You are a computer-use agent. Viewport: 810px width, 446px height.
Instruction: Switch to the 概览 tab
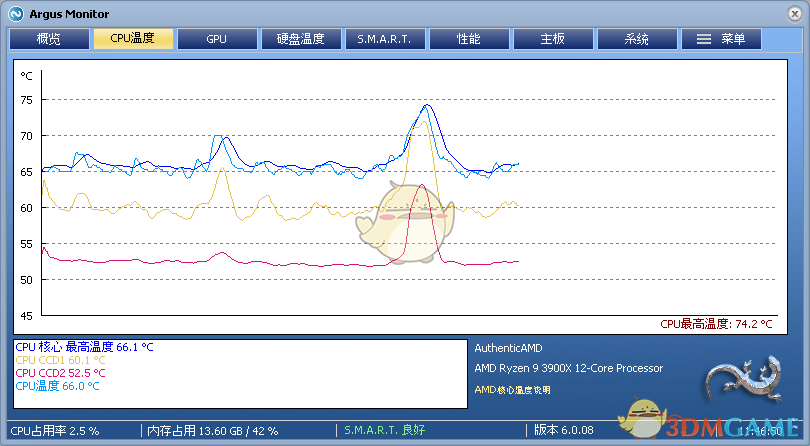coord(49,39)
